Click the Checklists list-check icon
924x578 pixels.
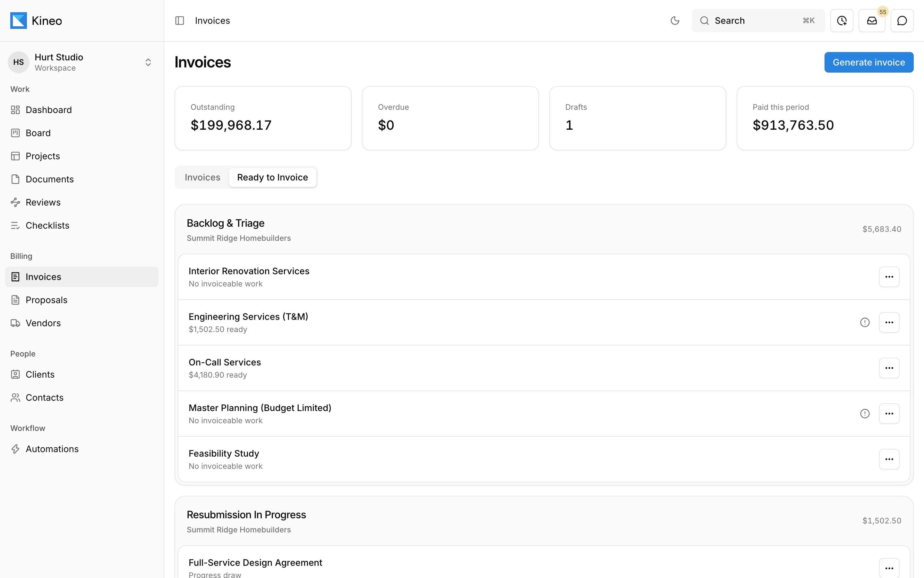(15, 225)
